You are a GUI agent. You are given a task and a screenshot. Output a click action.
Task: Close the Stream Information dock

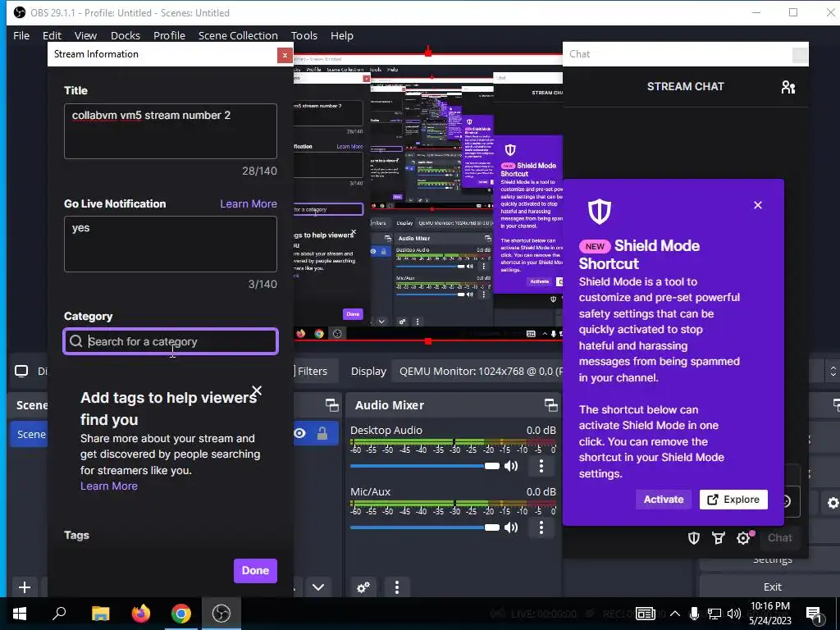285,55
